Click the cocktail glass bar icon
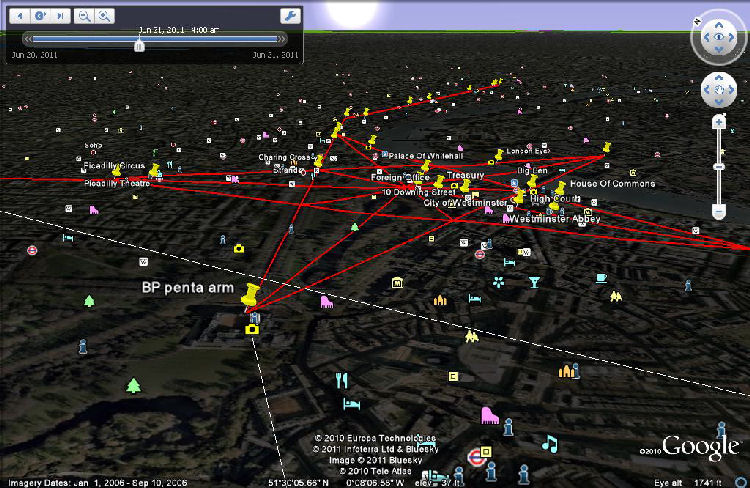The width and height of the screenshot is (750, 488). pyautogui.click(x=534, y=282)
